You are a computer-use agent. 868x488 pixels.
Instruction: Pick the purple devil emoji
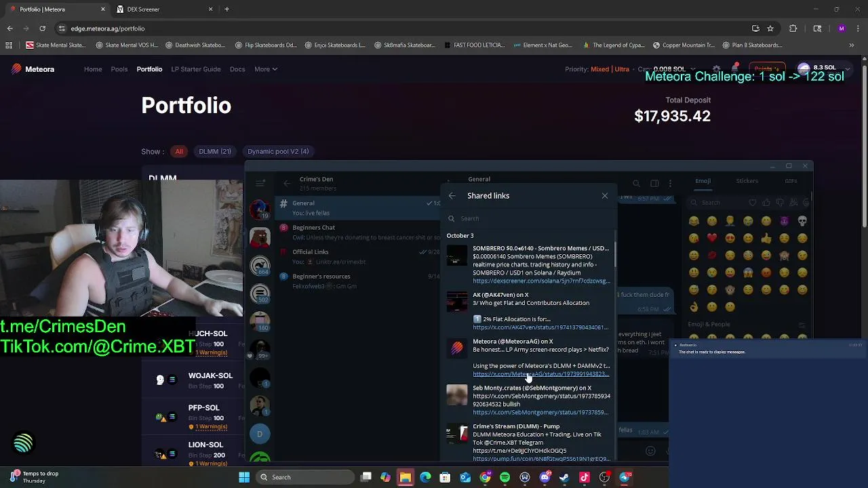pos(784,221)
